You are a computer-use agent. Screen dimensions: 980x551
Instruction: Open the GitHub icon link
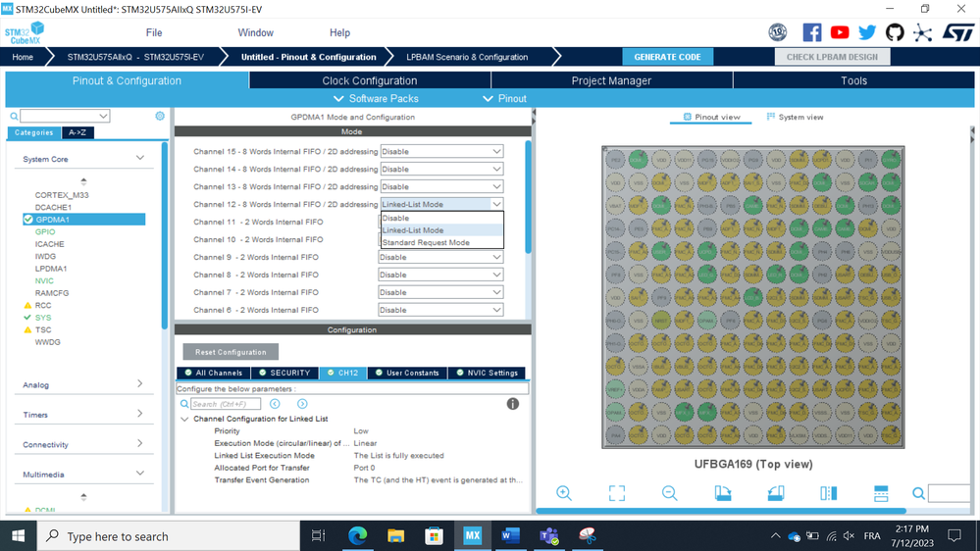click(895, 32)
